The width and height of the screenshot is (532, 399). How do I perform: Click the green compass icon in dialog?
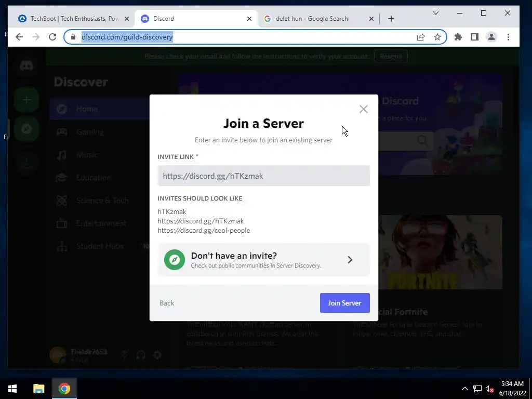click(x=175, y=260)
